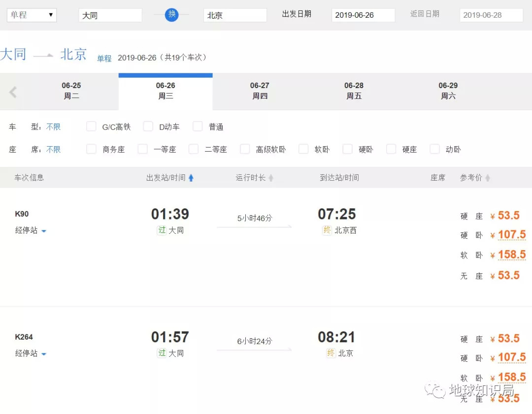Image resolution: width=532 pixels, height=414 pixels.
Task: Select train number K90
Action: [22, 214]
